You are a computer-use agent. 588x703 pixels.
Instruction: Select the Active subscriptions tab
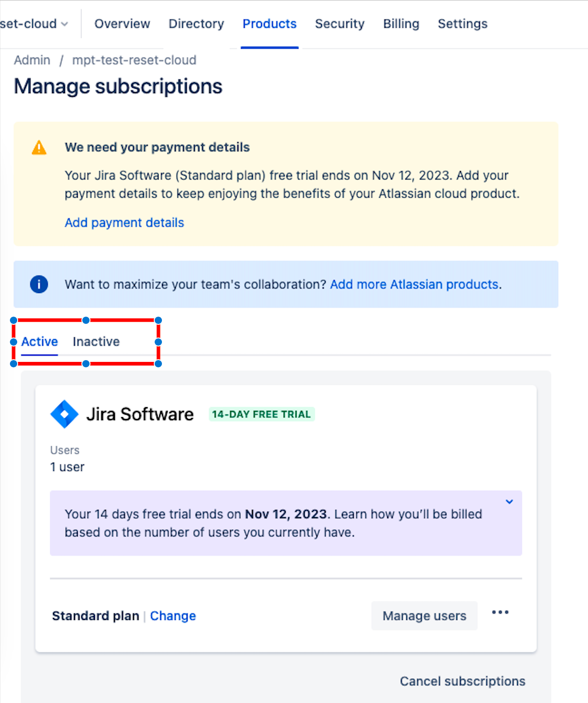pyautogui.click(x=39, y=342)
